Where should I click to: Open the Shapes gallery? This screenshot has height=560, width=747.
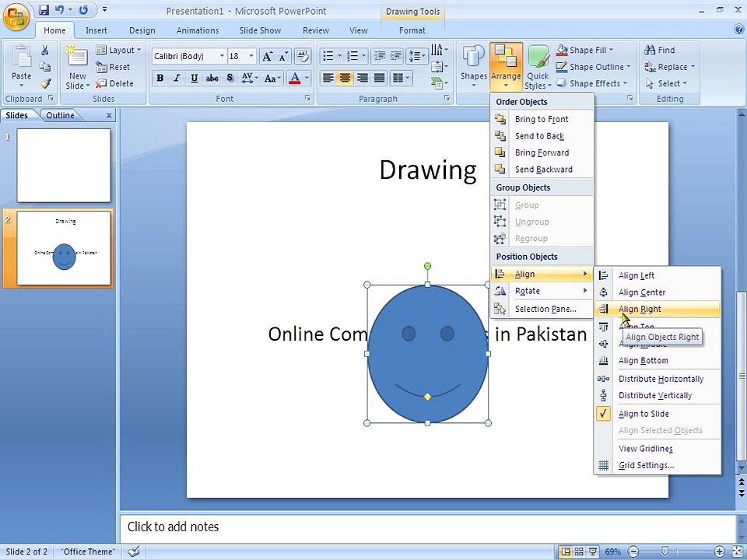[474, 68]
